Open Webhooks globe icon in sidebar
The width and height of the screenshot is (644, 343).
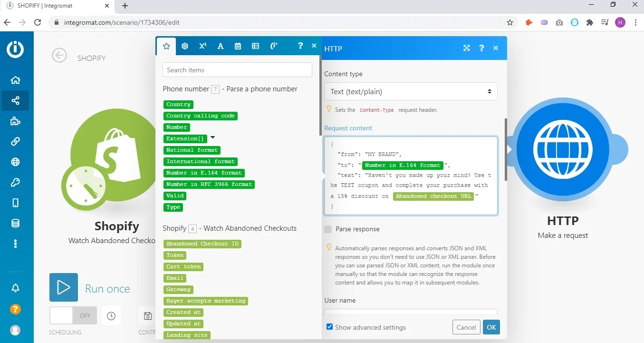click(16, 162)
